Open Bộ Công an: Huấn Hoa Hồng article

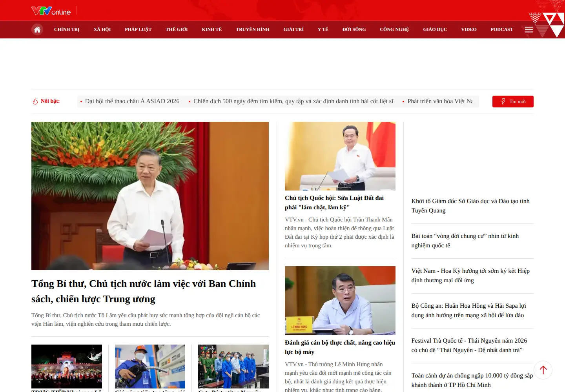pyautogui.click(x=468, y=310)
